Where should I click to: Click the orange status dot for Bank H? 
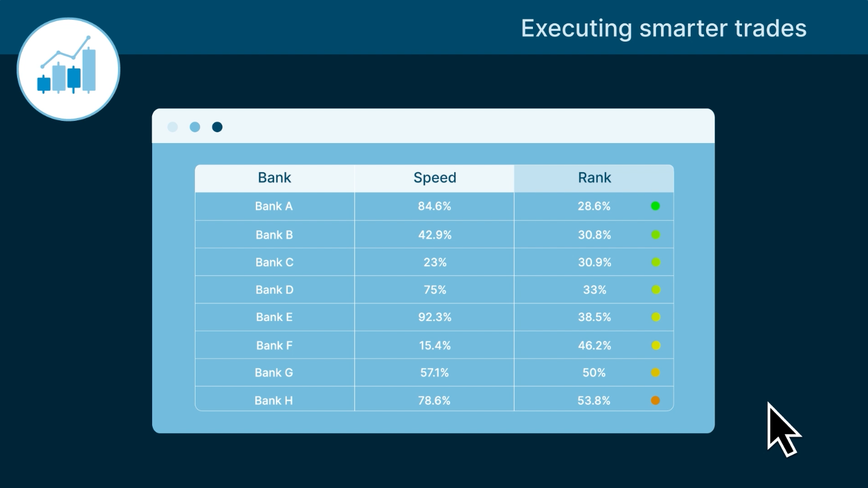(655, 401)
